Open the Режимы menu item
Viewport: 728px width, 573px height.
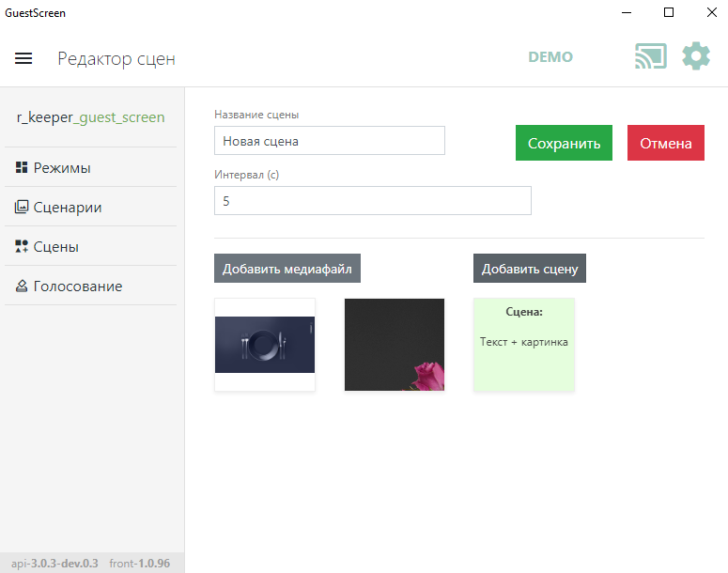point(62,168)
